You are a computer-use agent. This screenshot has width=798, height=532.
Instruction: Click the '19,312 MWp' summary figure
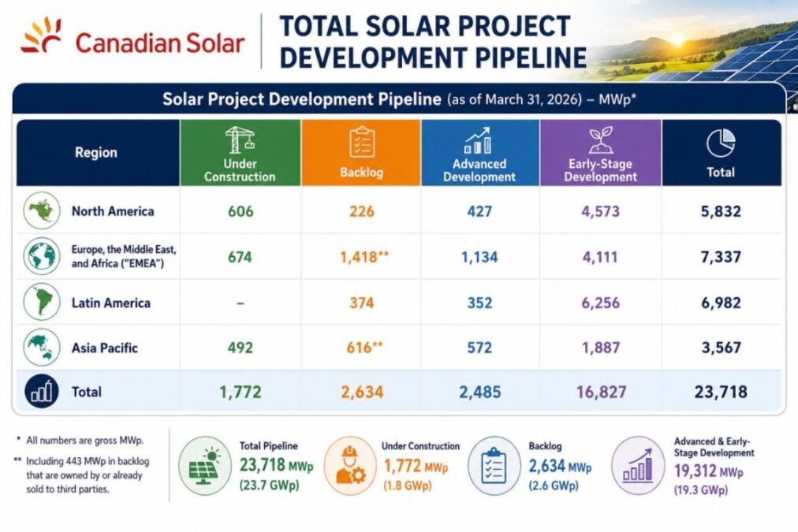(708, 471)
